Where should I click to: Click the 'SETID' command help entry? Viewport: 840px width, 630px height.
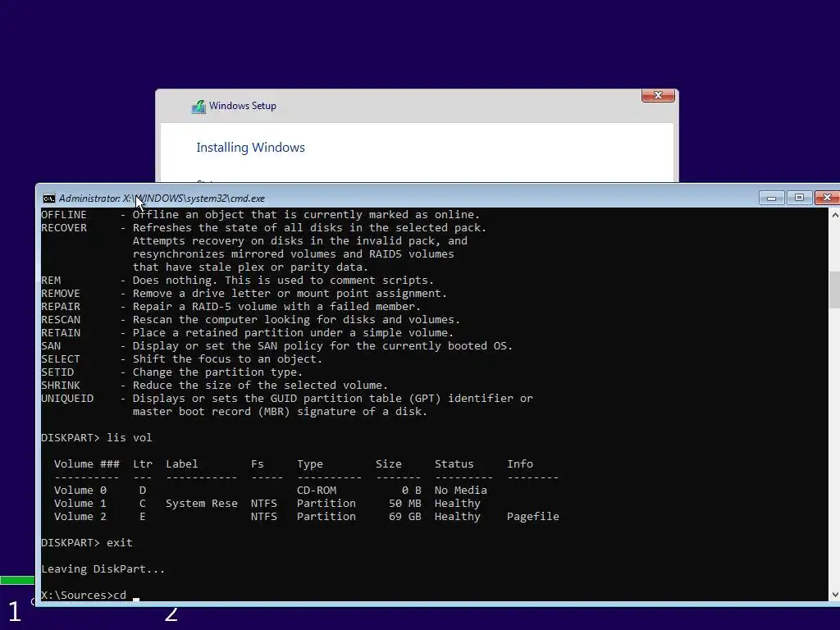point(171,372)
